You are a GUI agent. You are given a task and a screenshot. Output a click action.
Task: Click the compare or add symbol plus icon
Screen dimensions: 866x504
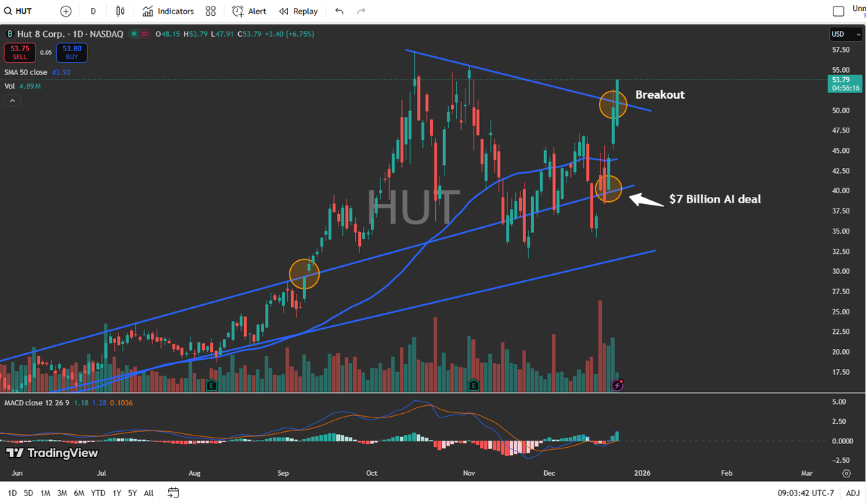(x=66, y=11)
